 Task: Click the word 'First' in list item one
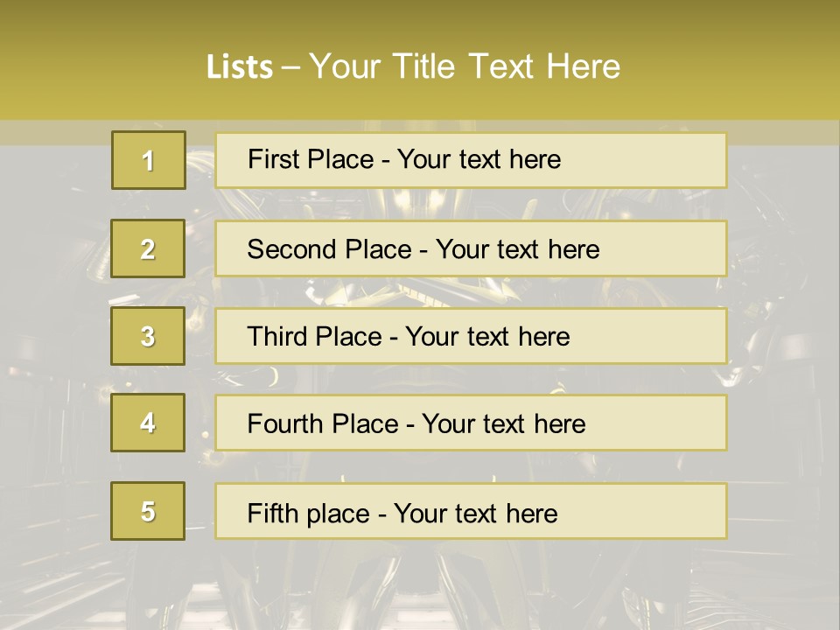coord(274,159)
